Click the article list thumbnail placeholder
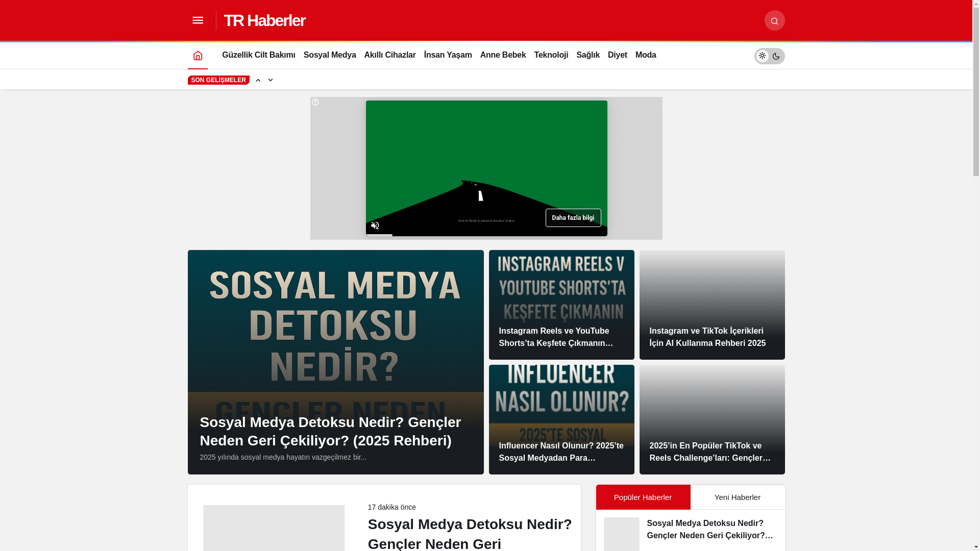The image size is (980, 551). tap(274, 528)
